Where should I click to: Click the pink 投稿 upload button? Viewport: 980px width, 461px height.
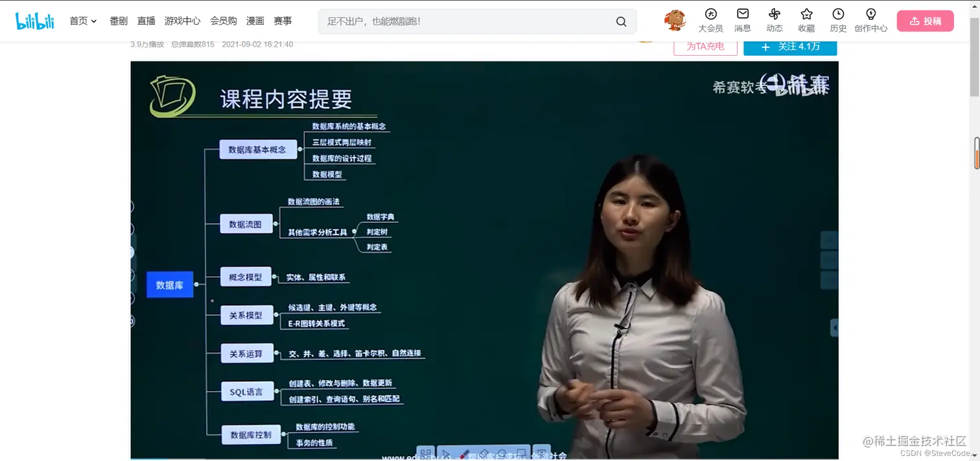click(925, 20)
